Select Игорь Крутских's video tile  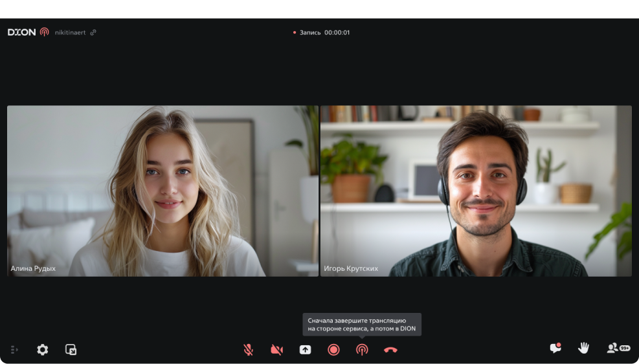476,191
